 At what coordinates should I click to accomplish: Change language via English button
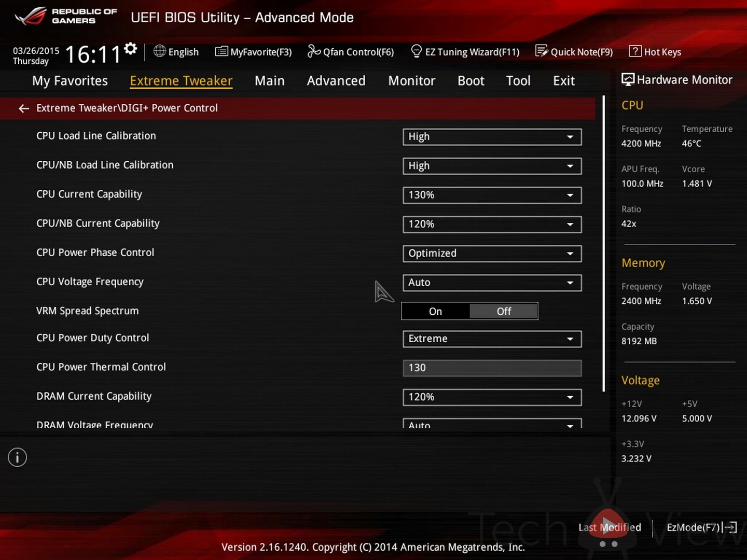[x=176, y=52]
